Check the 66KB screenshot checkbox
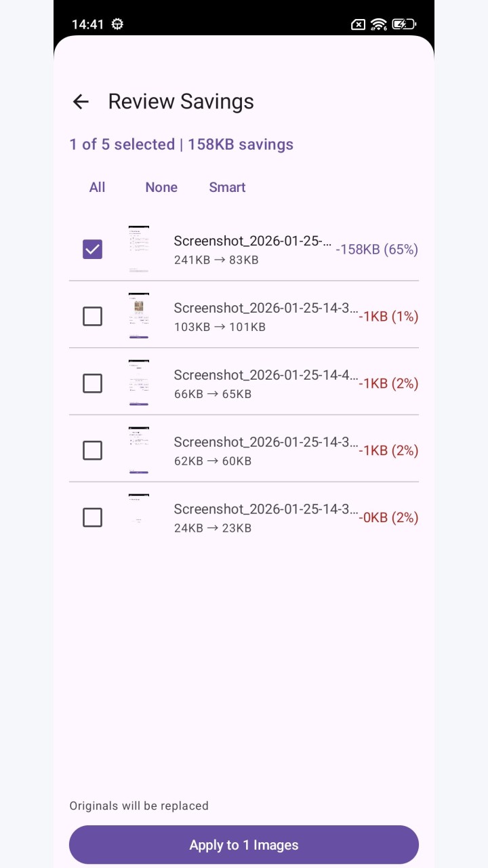488x868 pixels. [x=92, y=384]
